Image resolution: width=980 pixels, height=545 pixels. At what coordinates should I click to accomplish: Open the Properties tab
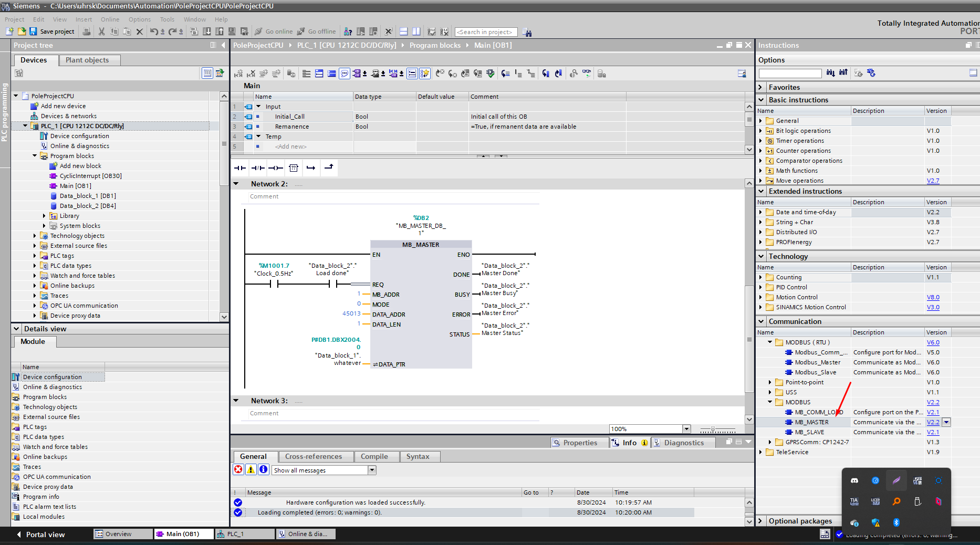580,443
